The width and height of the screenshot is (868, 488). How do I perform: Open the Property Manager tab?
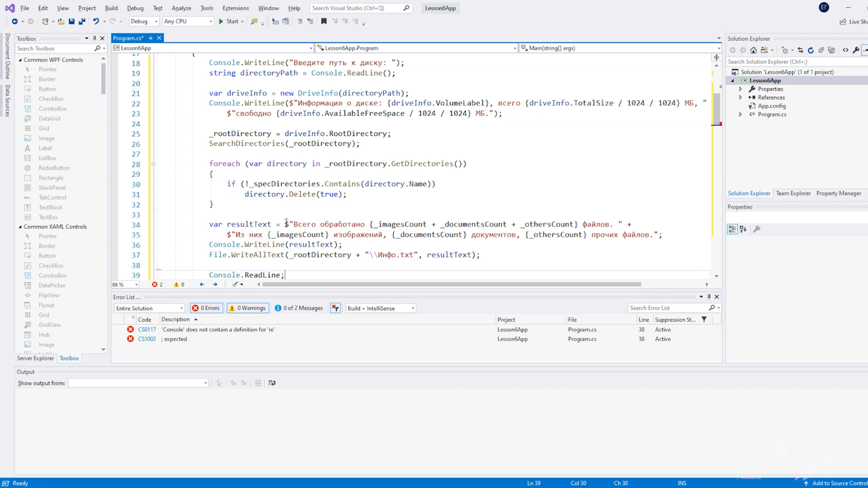(x=839, y=193)
